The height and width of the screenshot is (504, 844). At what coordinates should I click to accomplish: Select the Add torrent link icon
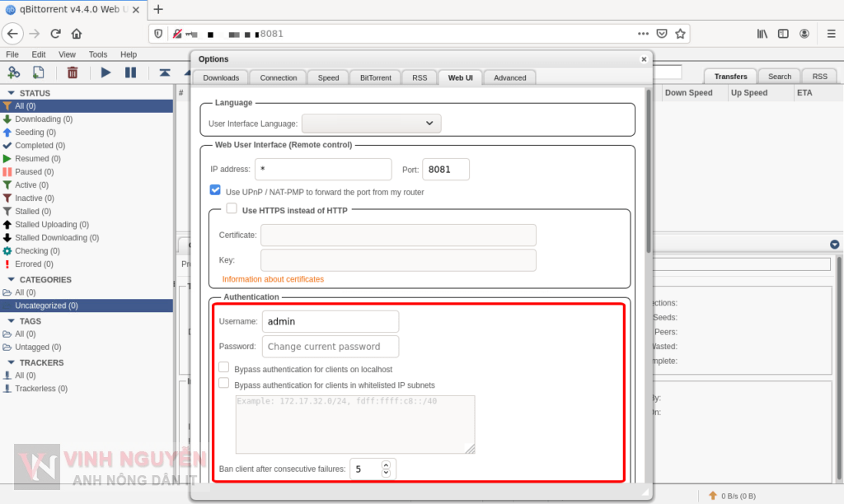tap(13, 72)
